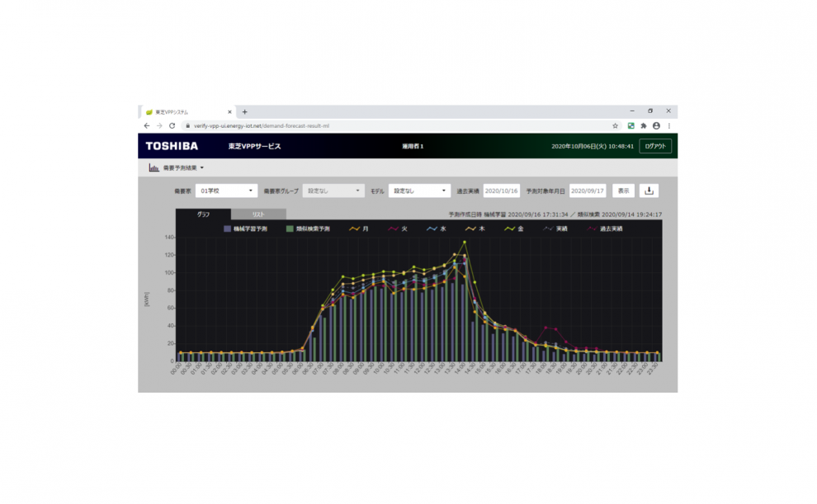817x504 pixels.
Task: Click the 予測対象年月日 date field 2020/09/17
Action: tap(588, 191)
